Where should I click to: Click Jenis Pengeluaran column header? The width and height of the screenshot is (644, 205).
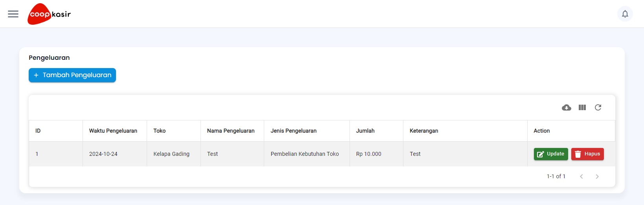(294, 131)
